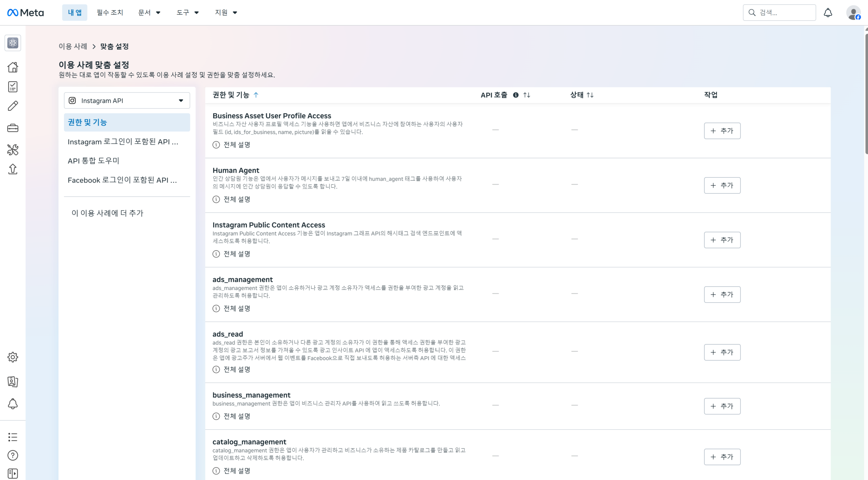
Task: Select the 내 앱 tab
Action: click(75, 13)
